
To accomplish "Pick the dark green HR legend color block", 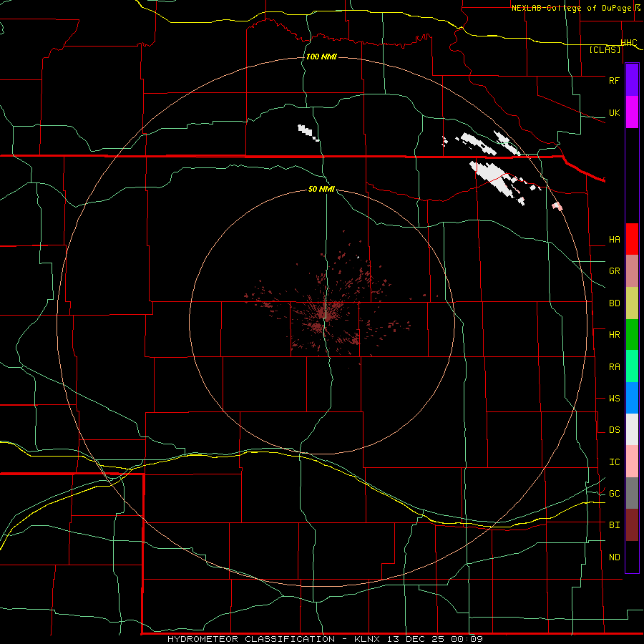I will (x=632, y=335).
